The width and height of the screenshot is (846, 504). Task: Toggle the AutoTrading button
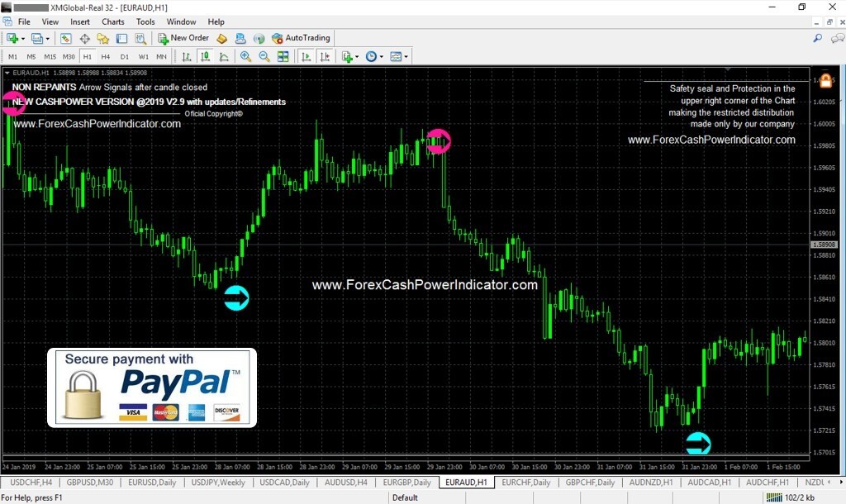(301, 38)
